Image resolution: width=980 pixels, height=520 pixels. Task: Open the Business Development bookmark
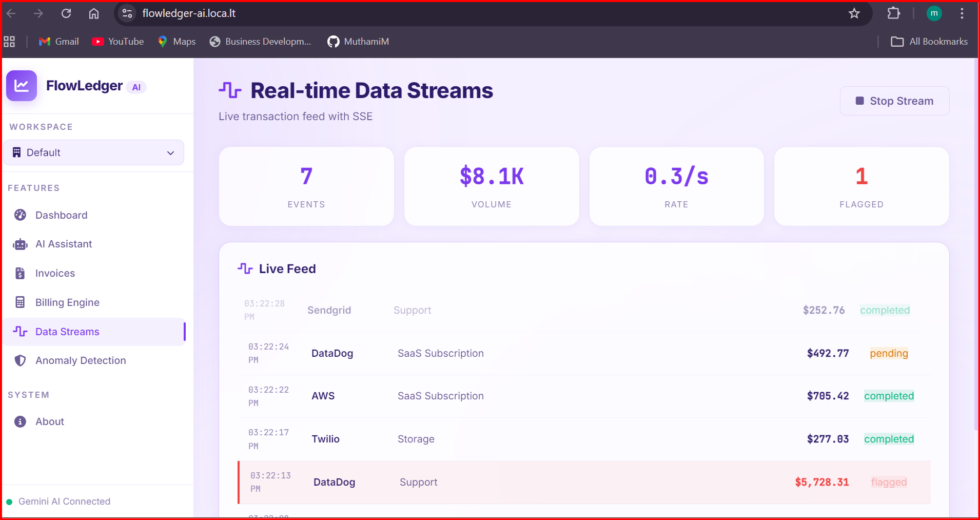point(261,42)
